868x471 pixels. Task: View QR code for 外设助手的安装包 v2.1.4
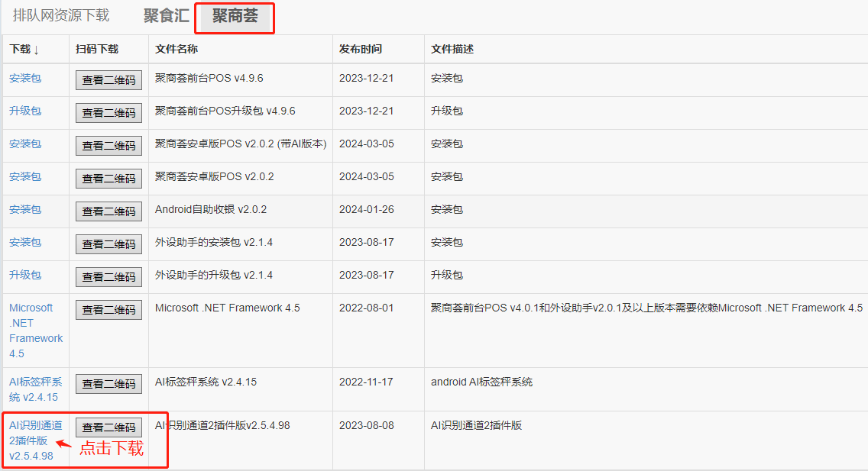tap(108, 244)
